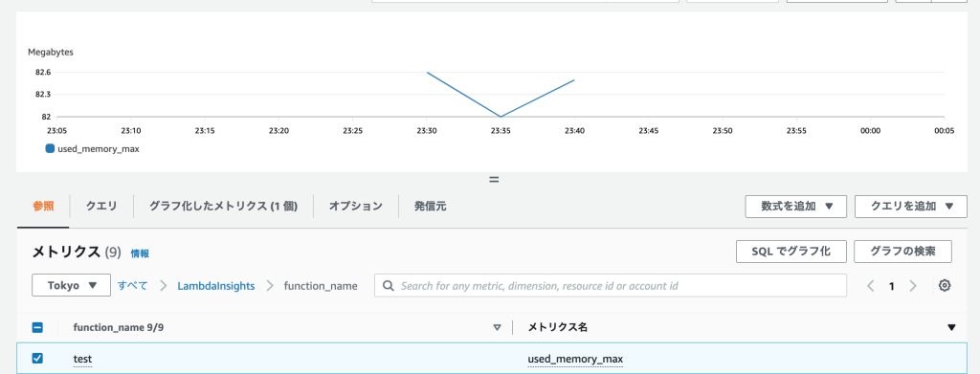Viewport: 980px width, 374px height.
Task: Toggle the select-all metrics checkbox
Action: [37, 327]
